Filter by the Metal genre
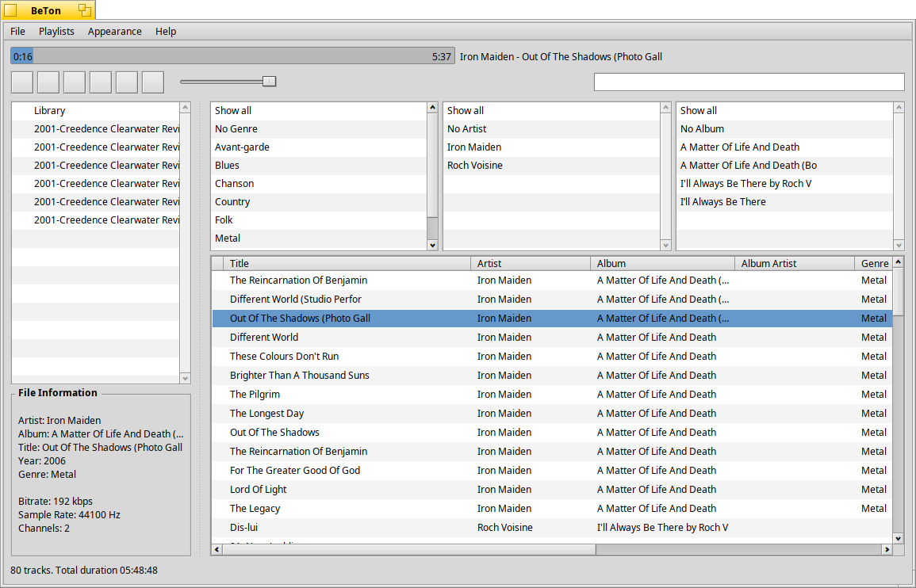Image resolution: width=916 pixels, height=588 pixels. (228, 239)
